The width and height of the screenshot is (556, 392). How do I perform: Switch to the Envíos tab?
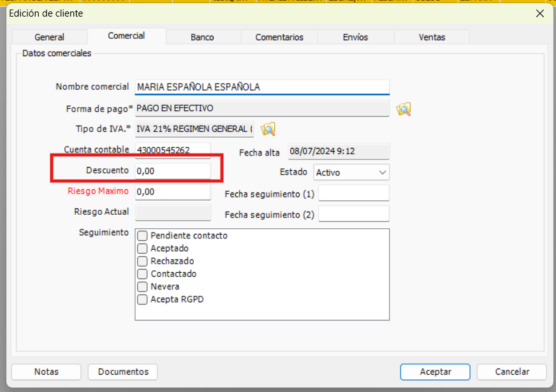(355, 37)
